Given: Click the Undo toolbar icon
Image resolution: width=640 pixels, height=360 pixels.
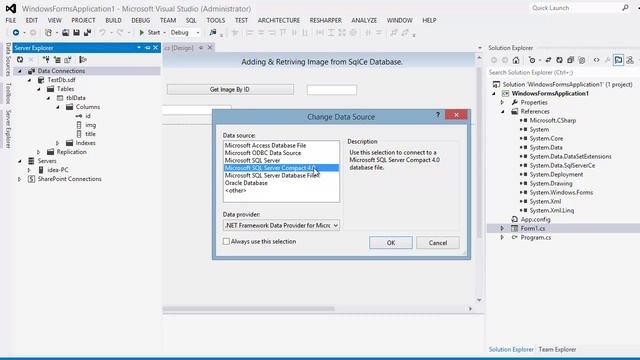Looking at the screenshot, I should (x=102, y=32).
